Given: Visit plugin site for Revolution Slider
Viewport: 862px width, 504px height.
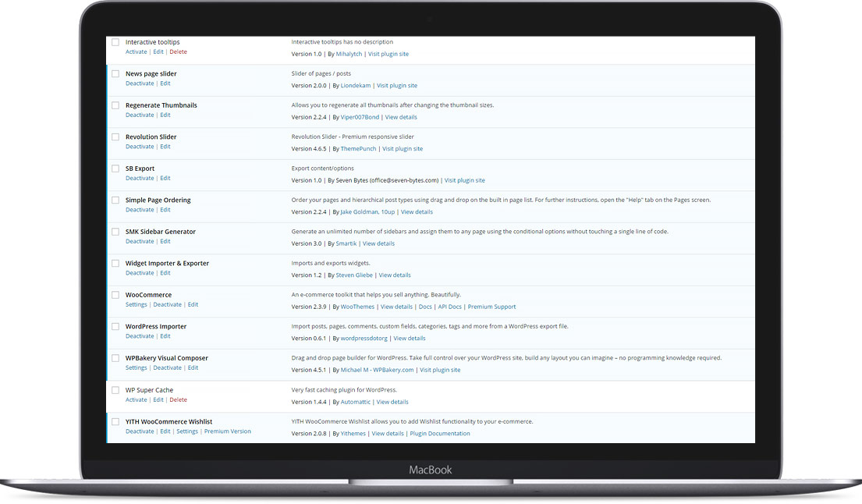Looking at the screenshot, I should (403, 149).
